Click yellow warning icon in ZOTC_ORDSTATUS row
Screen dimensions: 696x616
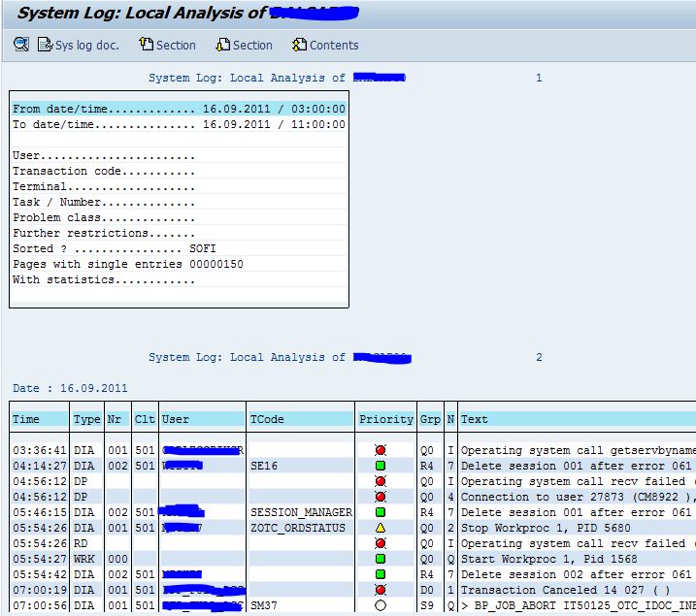[x=381, y=528]
